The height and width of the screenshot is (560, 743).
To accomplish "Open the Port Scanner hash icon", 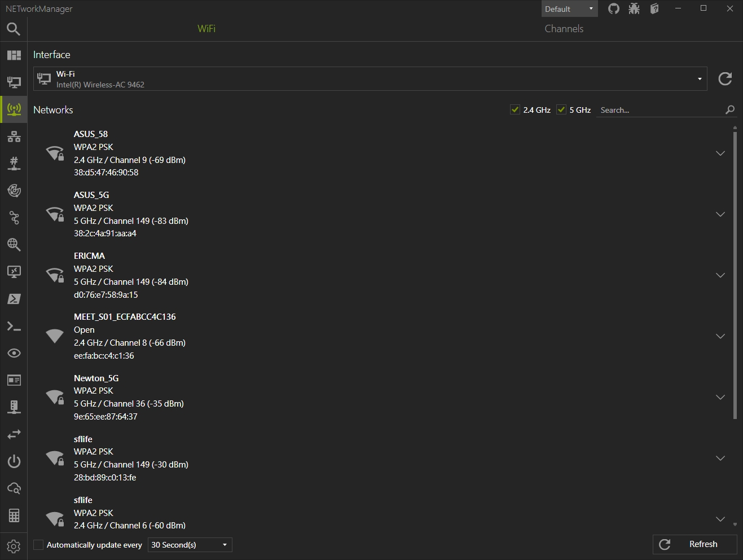I will (x=14, y=164).
